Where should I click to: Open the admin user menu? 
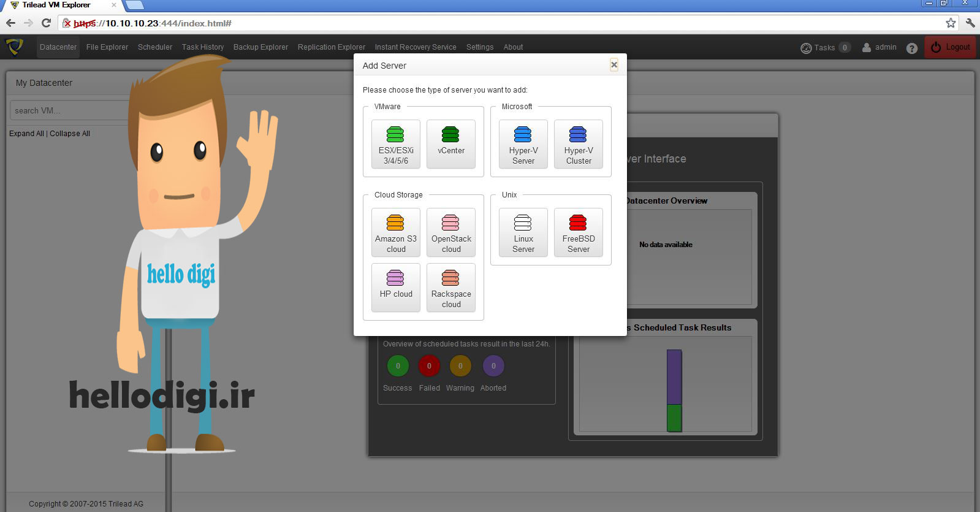(x=879, y=47)
